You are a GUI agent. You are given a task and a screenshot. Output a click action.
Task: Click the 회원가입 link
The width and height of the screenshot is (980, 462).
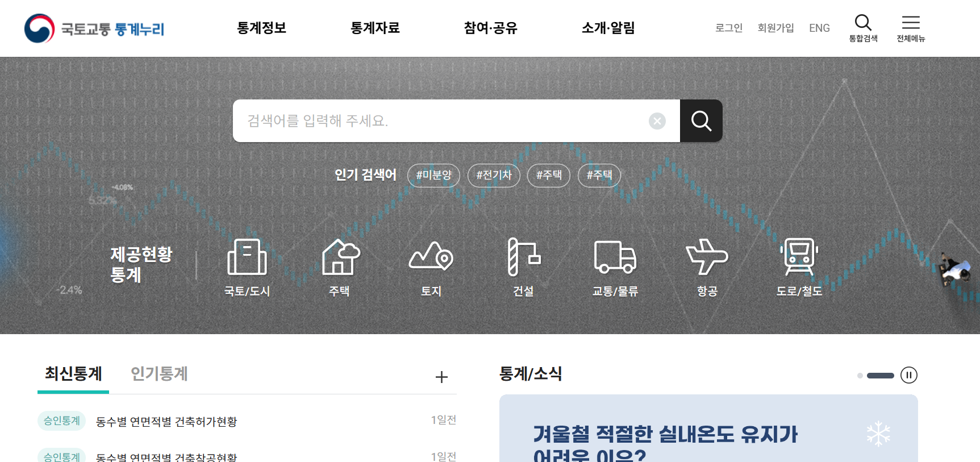(775, 28)
